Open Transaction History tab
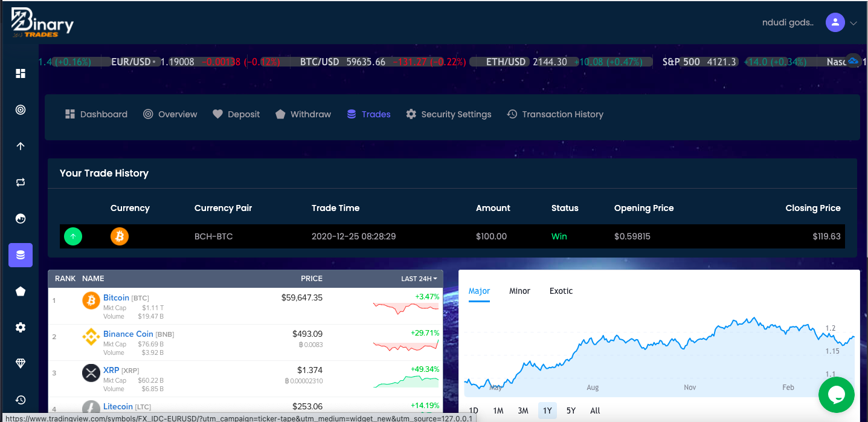868x422 pixels. (x=555, y=114)
